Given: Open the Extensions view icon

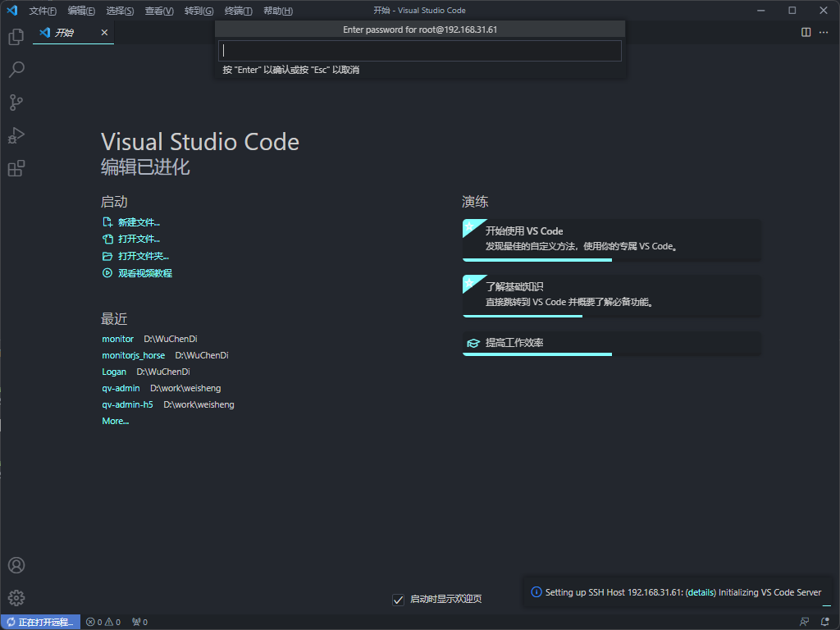Looking at the screenshot, I should pos(16,168).
